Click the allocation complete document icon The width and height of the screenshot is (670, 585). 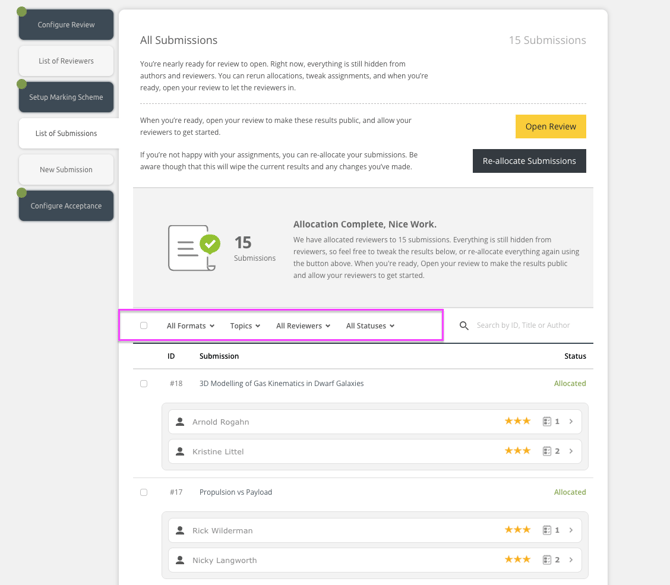tap(192, 247)
